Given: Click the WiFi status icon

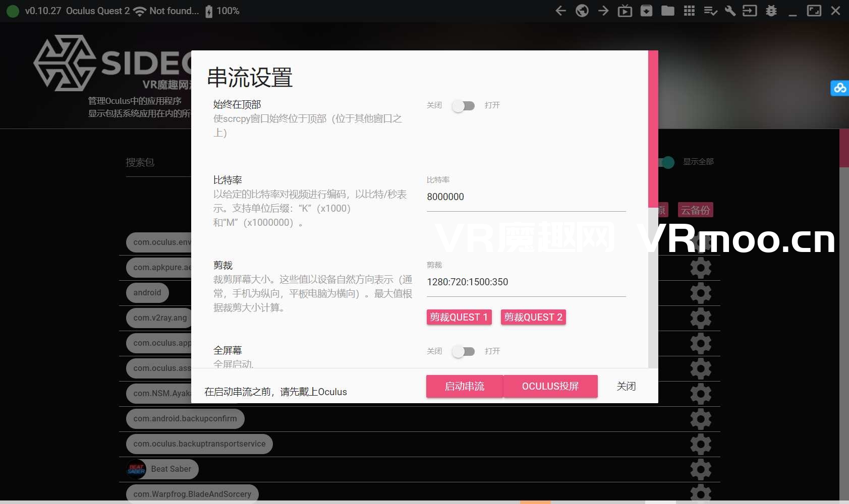Looking at the screenshot, I should [140, 11].
